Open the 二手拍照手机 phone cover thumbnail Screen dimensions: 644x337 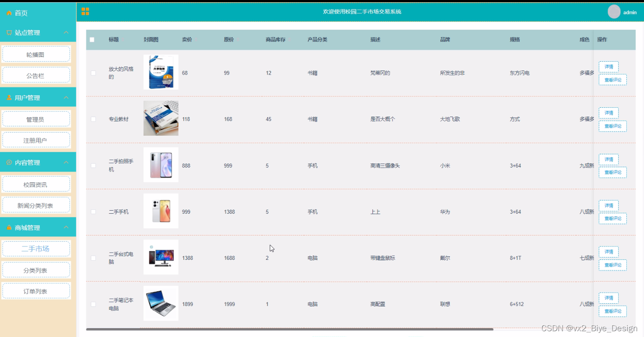tap(161, 165)
